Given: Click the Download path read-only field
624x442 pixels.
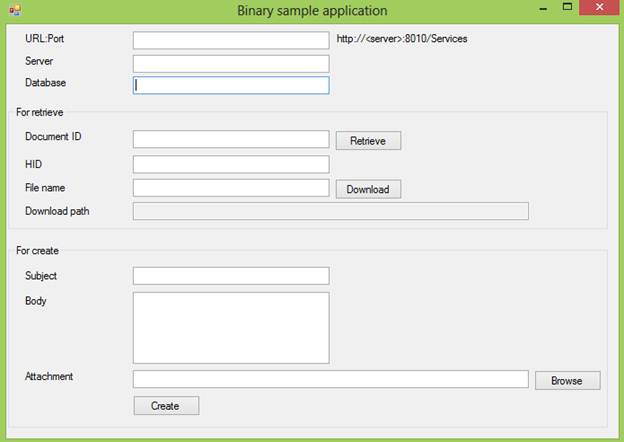Looking at the screenshot, I should coord(331,211).
